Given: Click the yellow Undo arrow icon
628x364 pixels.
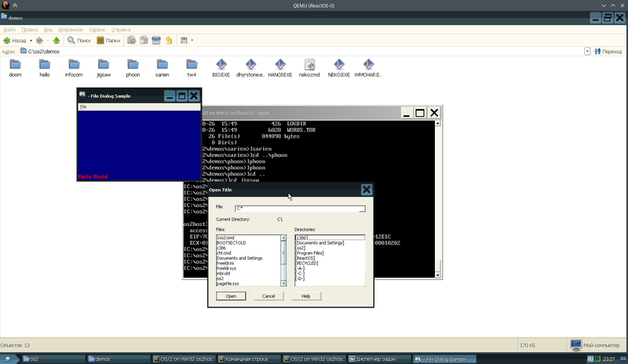Looking at the screenshot, I should pos(169,40).
